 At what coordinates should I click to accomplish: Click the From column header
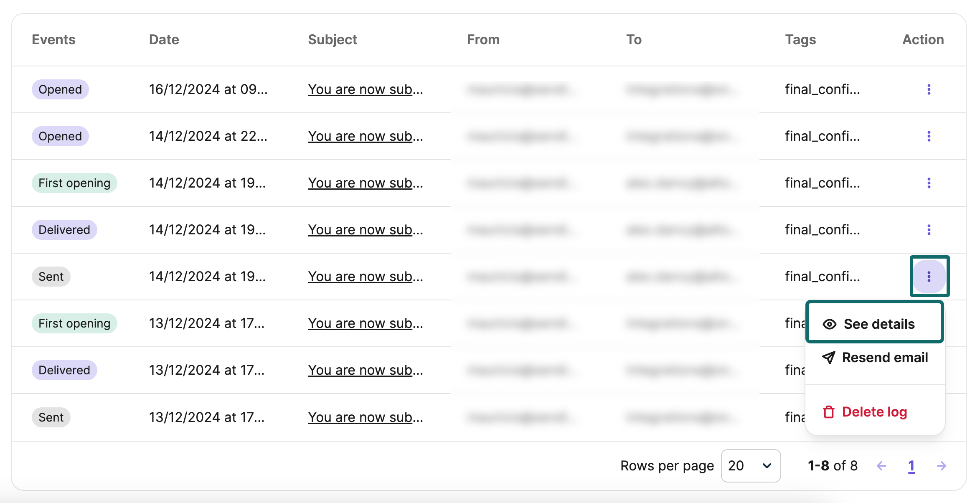(483, 39)
